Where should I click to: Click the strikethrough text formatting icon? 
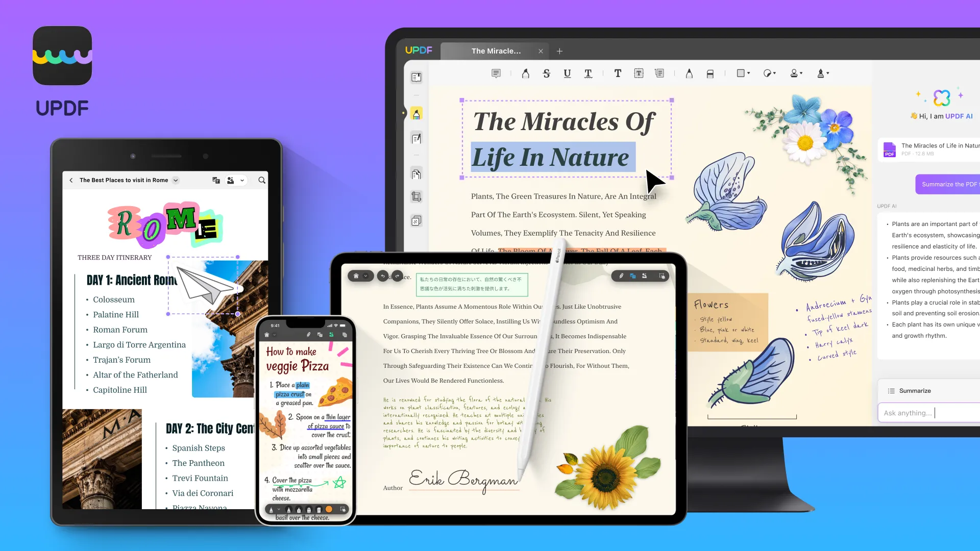point(547,72)
